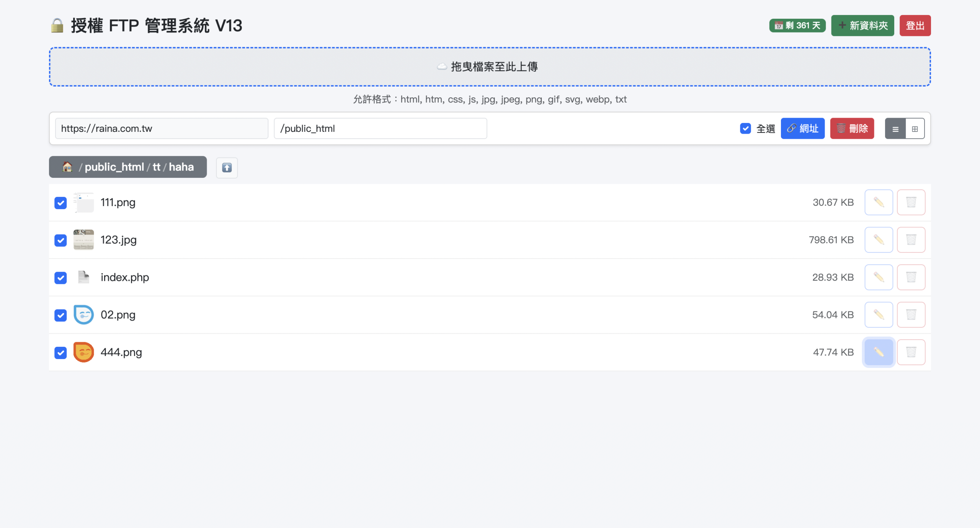Click the pencil edit icon for 111.png
The height and width of the screenshot is (528, 980).
pos(879,202)
